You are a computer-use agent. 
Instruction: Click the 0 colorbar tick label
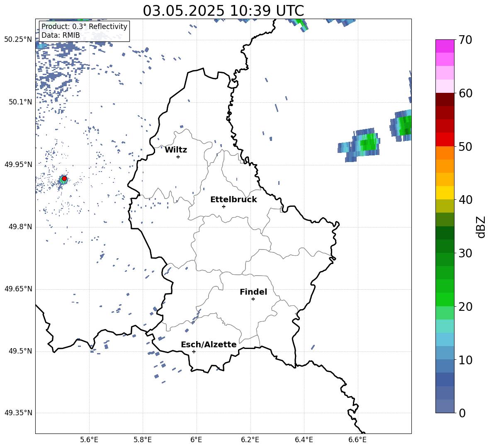pyautogui.click(x=462, y=413)
